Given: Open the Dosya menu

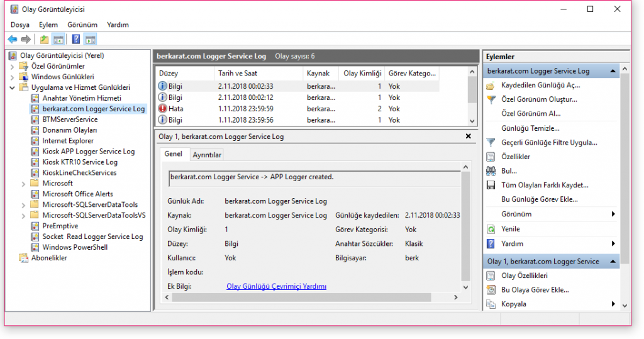Looking at the screenshot, I should [x=19, y=25].
